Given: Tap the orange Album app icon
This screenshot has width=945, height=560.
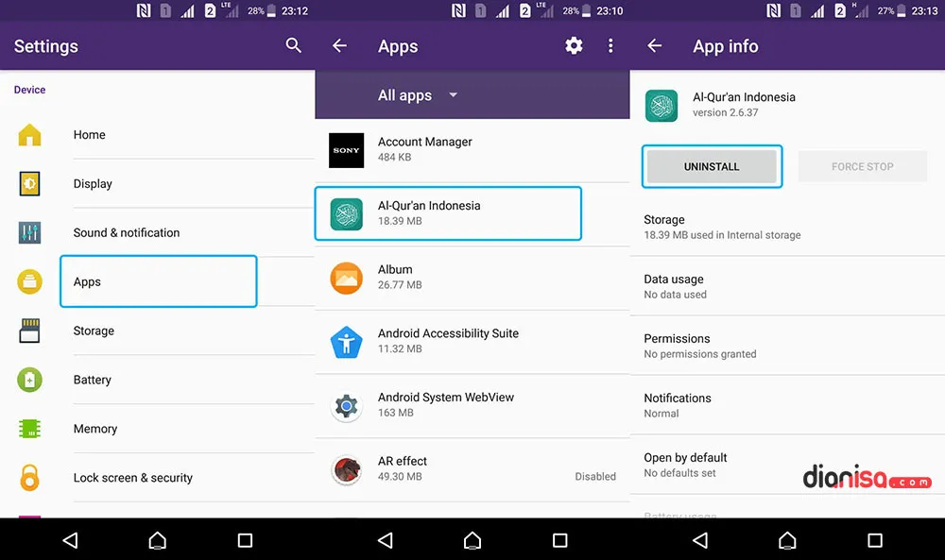Looking at the screenshot, I should tap(346, 278).
